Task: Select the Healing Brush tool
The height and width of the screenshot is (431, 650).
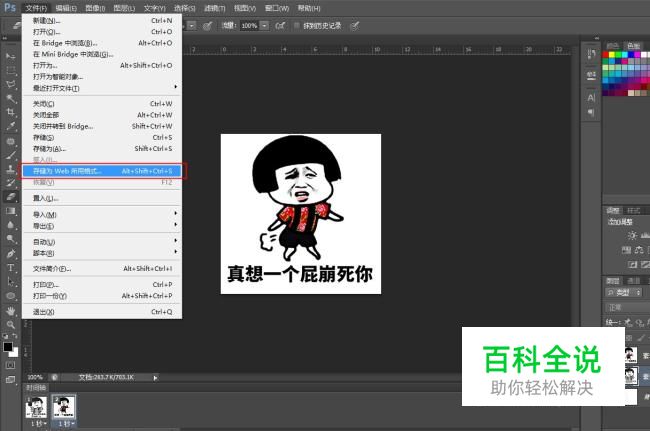Action: tap(10, 141)
